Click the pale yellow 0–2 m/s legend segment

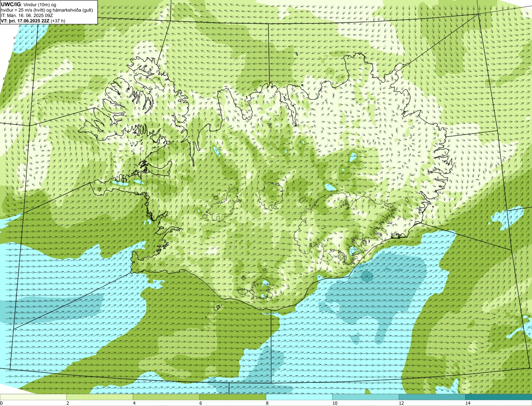33,397
